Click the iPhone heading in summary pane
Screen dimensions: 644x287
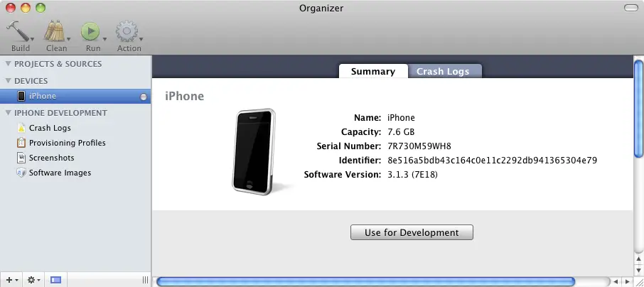point(184,96)
